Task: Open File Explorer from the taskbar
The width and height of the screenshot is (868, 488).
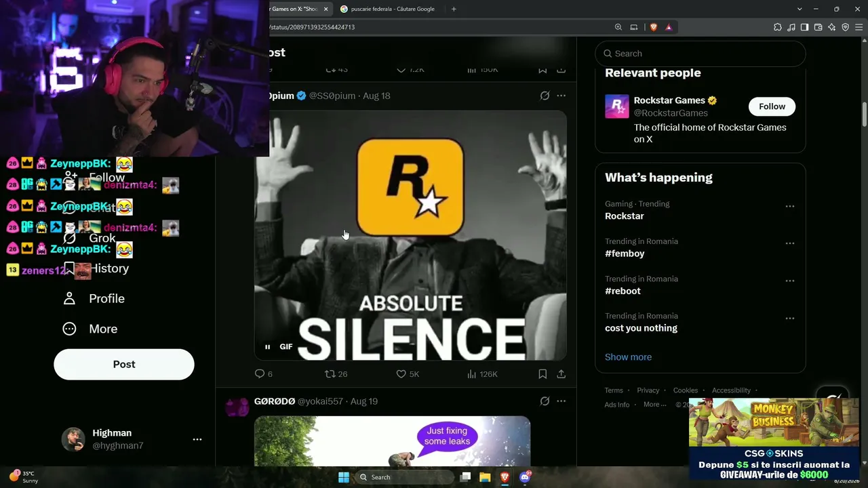Action: pyautogui.click(x=485, y=477)
